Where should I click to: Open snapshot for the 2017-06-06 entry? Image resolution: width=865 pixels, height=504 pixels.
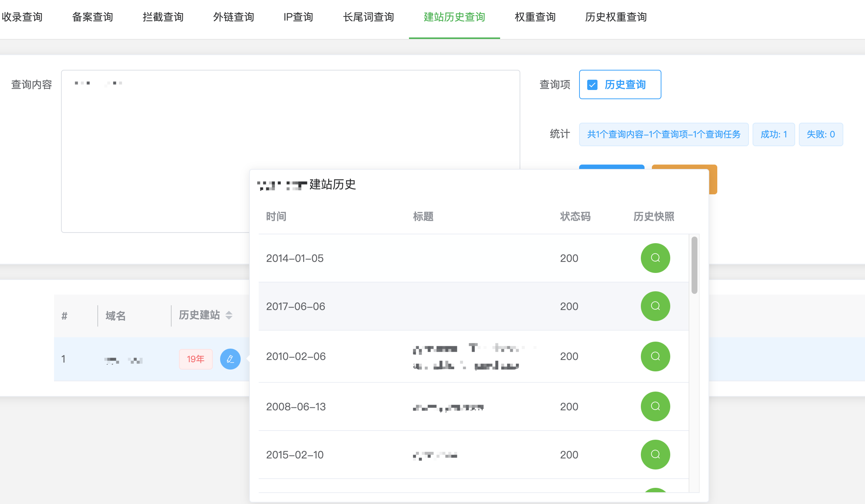click(655, 306)
